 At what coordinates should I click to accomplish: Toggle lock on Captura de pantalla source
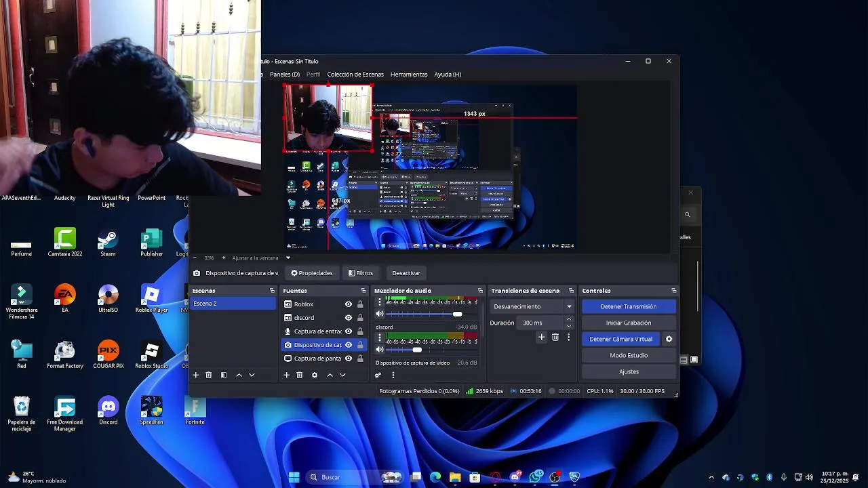(x=360, y=359)
